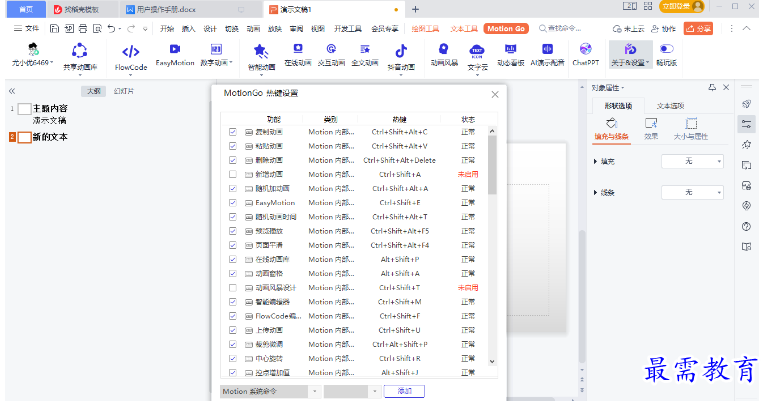This screenshot has width=766, height=401.
Task: Click the print preview icon
Action: point(97,29)
